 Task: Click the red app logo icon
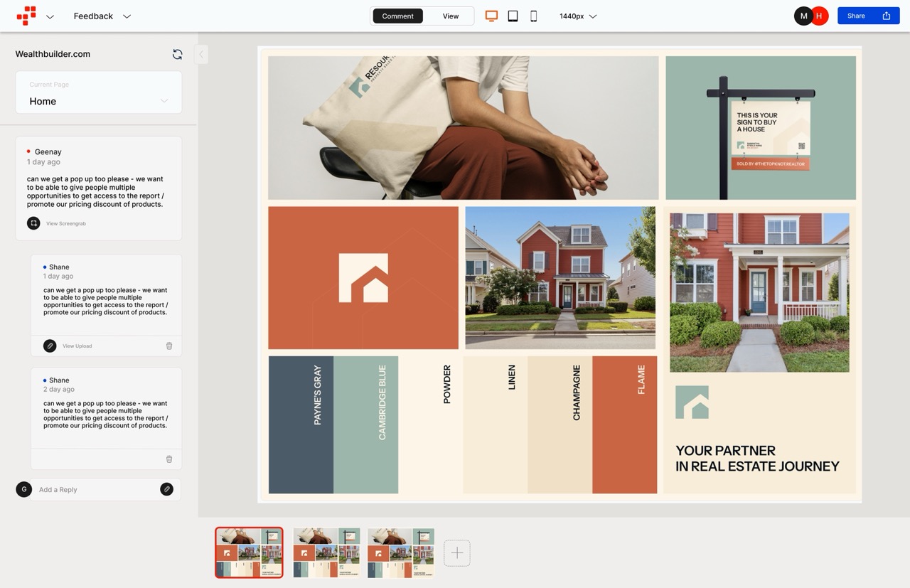tap(26, 16)
